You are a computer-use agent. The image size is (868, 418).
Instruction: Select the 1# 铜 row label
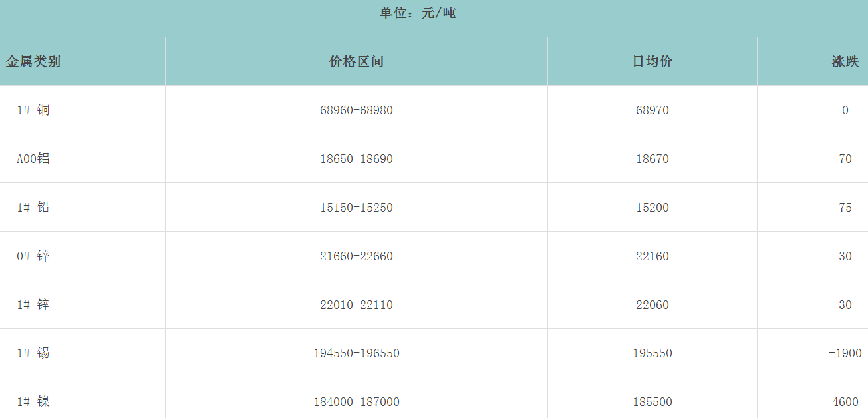[x=33, y=110]
